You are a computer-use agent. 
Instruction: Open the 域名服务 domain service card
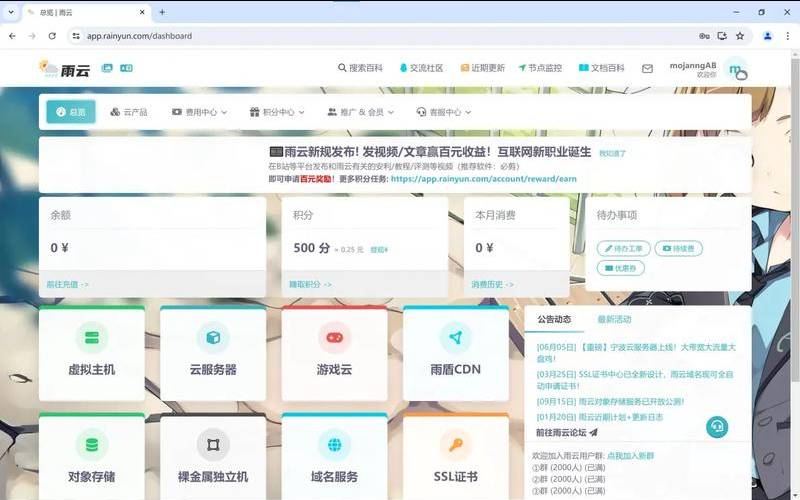pos(334,457)
